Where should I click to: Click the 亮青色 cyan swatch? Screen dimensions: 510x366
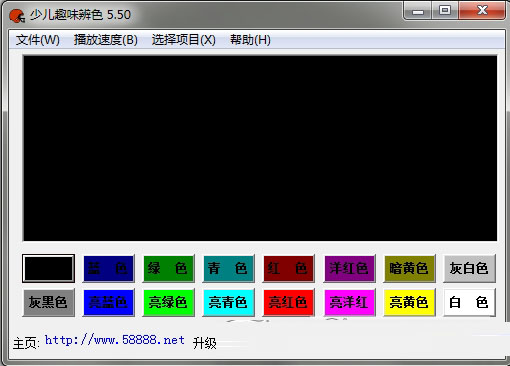[x=229, y=302]
